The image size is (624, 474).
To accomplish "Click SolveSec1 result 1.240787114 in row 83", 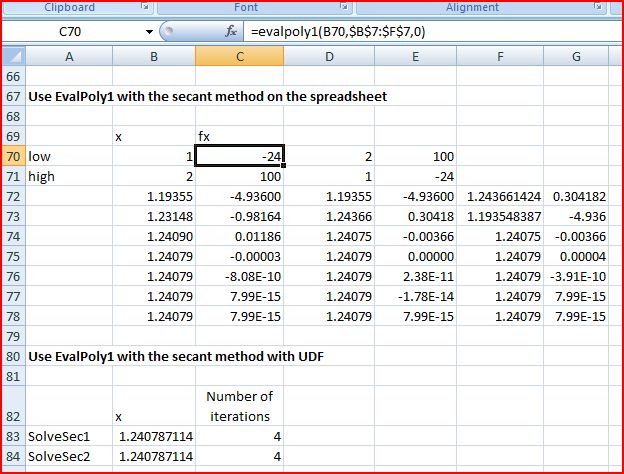I will tap(154, 436).
